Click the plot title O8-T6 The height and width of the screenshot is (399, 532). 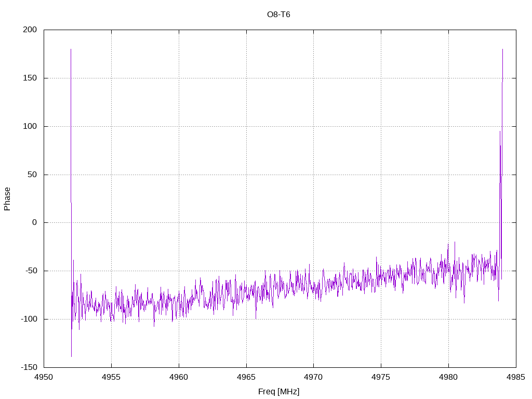point(278,15)
